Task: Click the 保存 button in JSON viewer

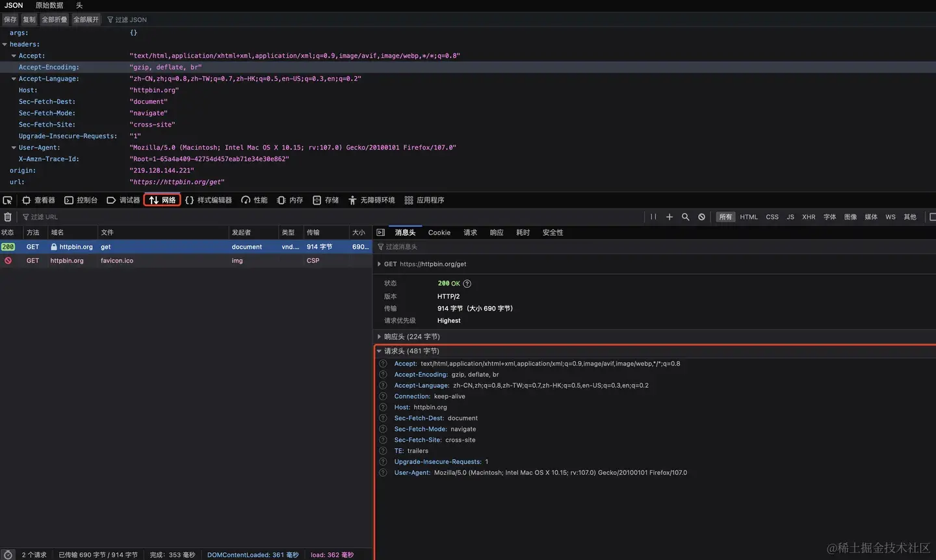Action: point(10,19)
